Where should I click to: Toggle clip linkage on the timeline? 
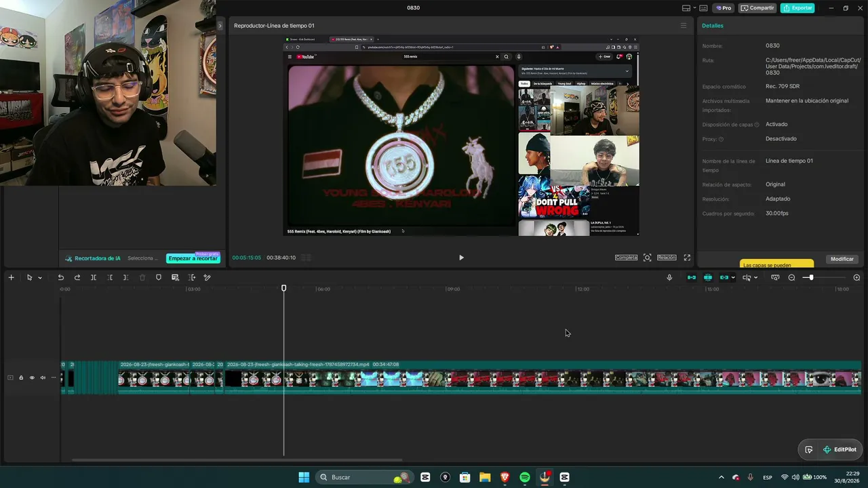click(x=724, y=277)
